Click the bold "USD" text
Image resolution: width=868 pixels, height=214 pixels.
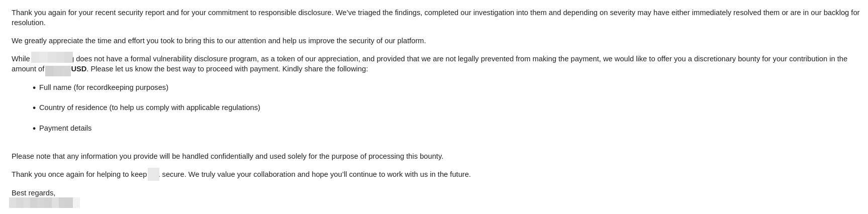point(79,69)
